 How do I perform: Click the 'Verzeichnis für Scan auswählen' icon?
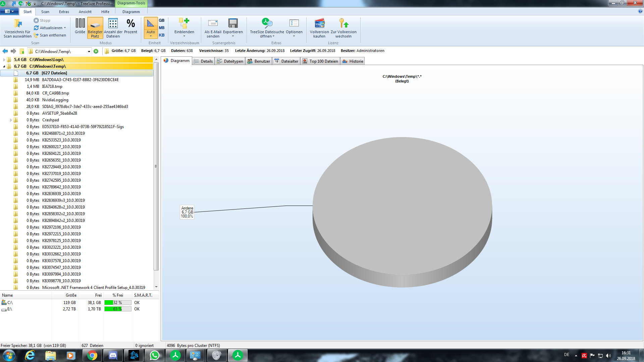(x=18, y=24)
